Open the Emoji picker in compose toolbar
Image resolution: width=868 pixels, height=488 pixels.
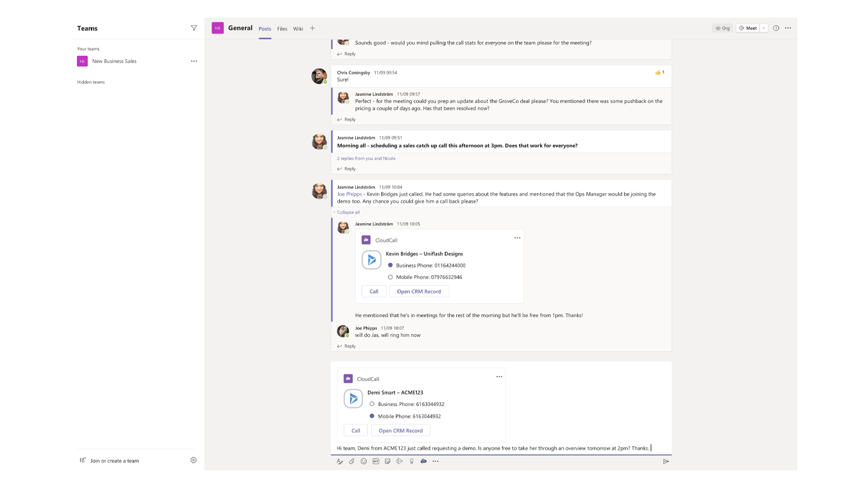tap(363, 461)
